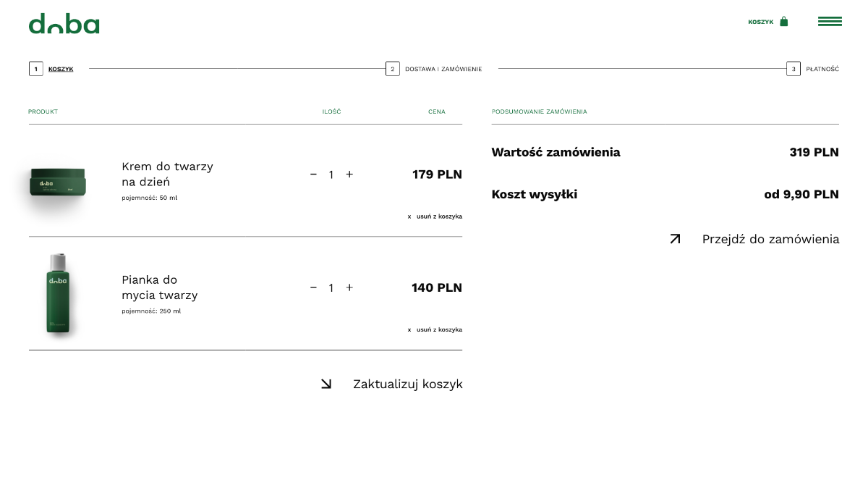The height and width of the screenshot is (488, 868).
Task: Open the hamburger menu
Action: (830, 22)
